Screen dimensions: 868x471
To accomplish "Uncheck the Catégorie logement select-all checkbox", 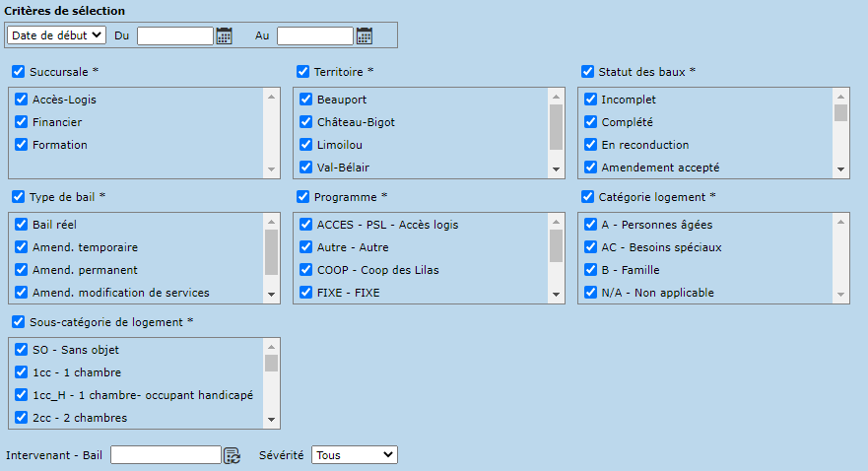I will point(588,196).
